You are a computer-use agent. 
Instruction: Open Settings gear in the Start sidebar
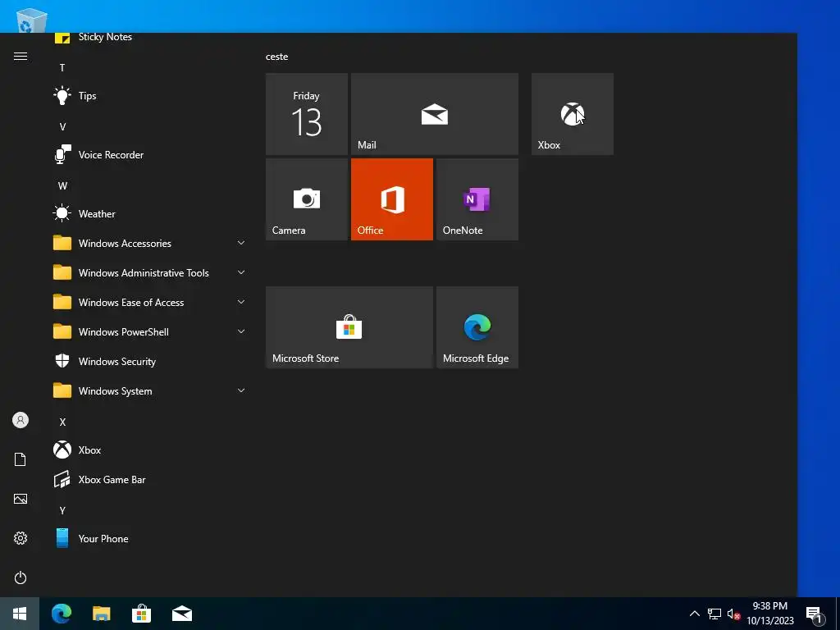point(21,538)
